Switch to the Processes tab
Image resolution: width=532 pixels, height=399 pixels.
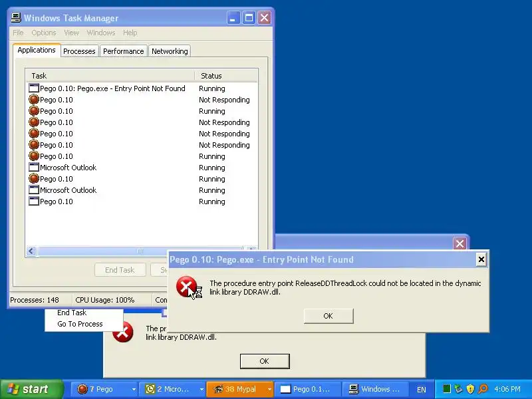pos(79,51)
